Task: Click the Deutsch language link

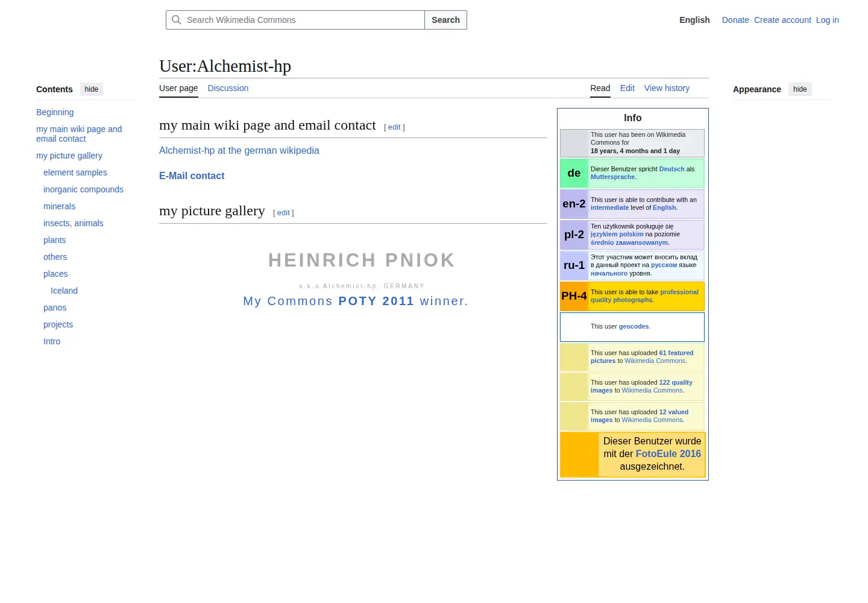Action: (671, 169)
